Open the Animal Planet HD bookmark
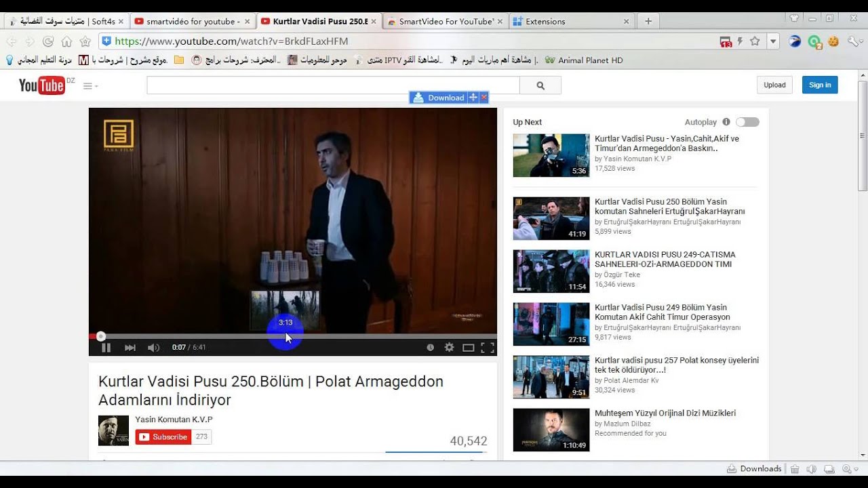 coord(584,60)
